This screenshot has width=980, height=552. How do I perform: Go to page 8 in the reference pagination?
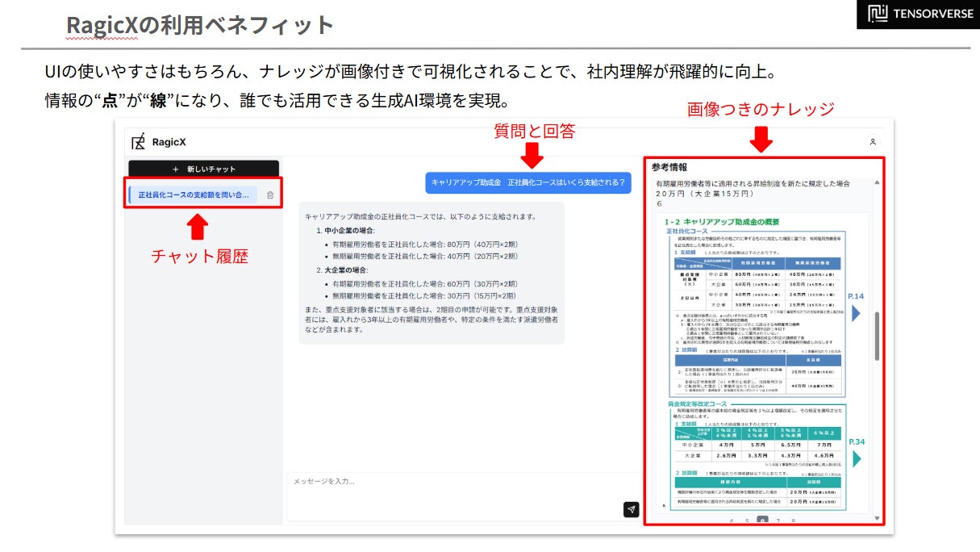[x=794, y=521]
